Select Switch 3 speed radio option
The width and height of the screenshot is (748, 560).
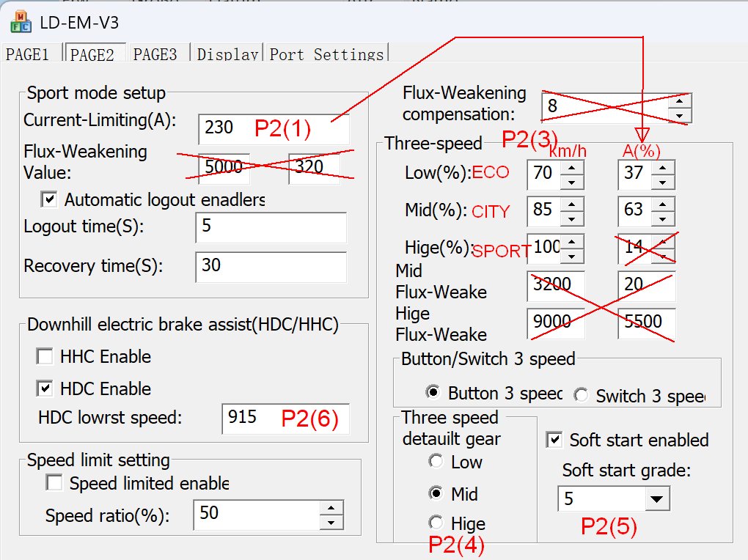pyautogui.click(x=582, y=395)
